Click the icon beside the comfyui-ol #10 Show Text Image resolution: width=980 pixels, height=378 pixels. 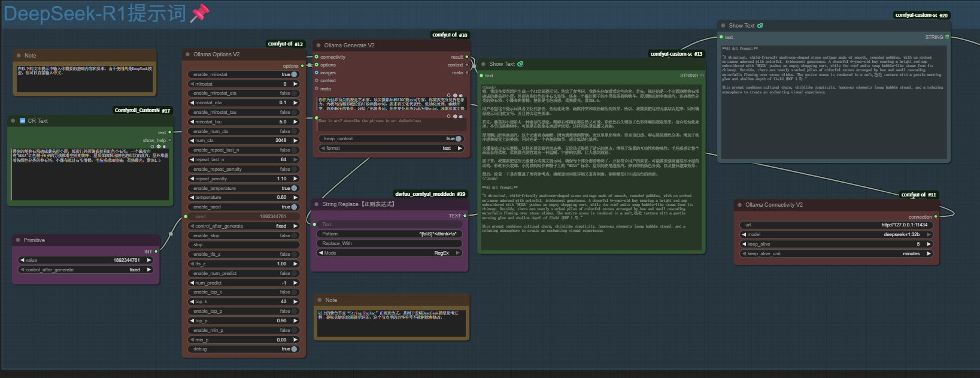[520, 64]
